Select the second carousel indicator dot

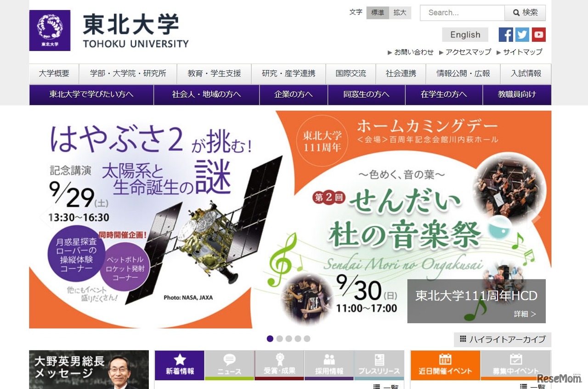pos(279,338)
